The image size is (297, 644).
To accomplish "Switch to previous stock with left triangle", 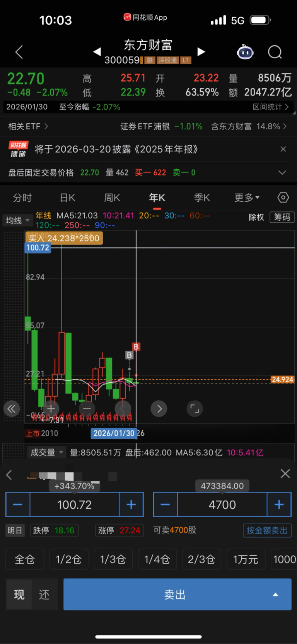I will [97, 51].
